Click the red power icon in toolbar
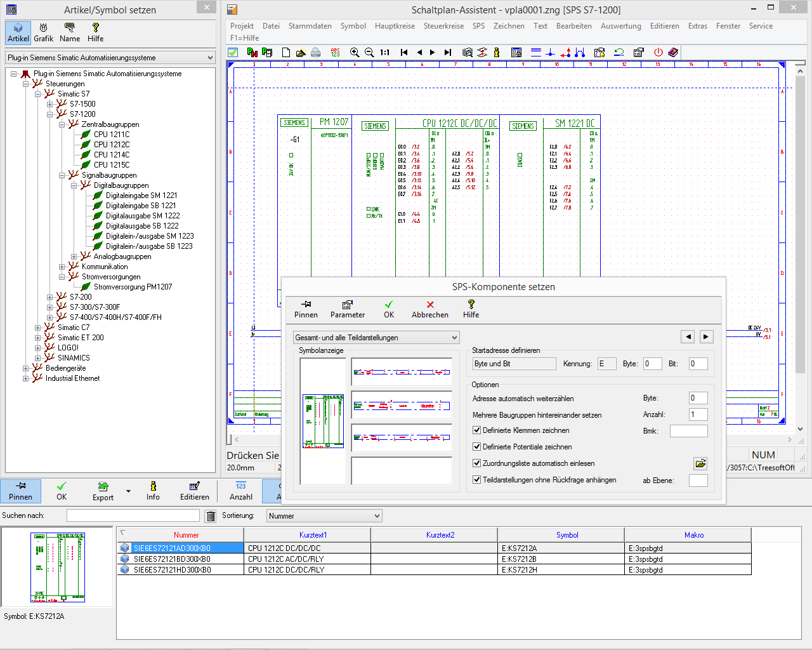 (x=658, y=53)
